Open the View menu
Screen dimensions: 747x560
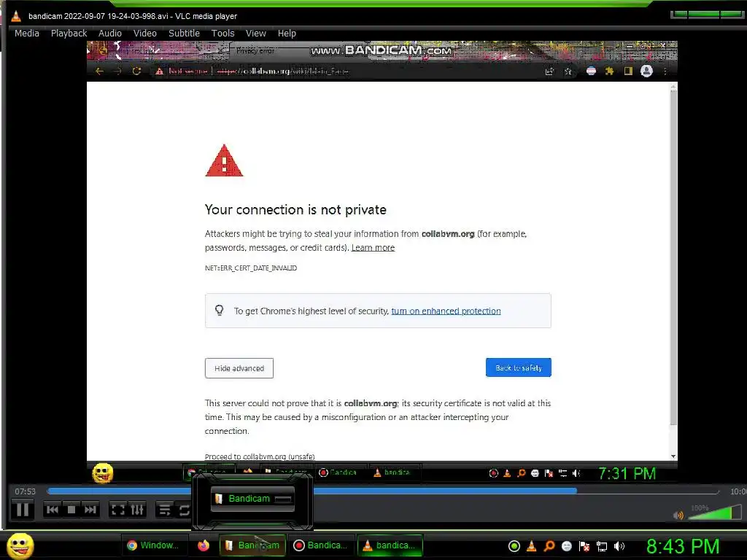click(255, 34)
